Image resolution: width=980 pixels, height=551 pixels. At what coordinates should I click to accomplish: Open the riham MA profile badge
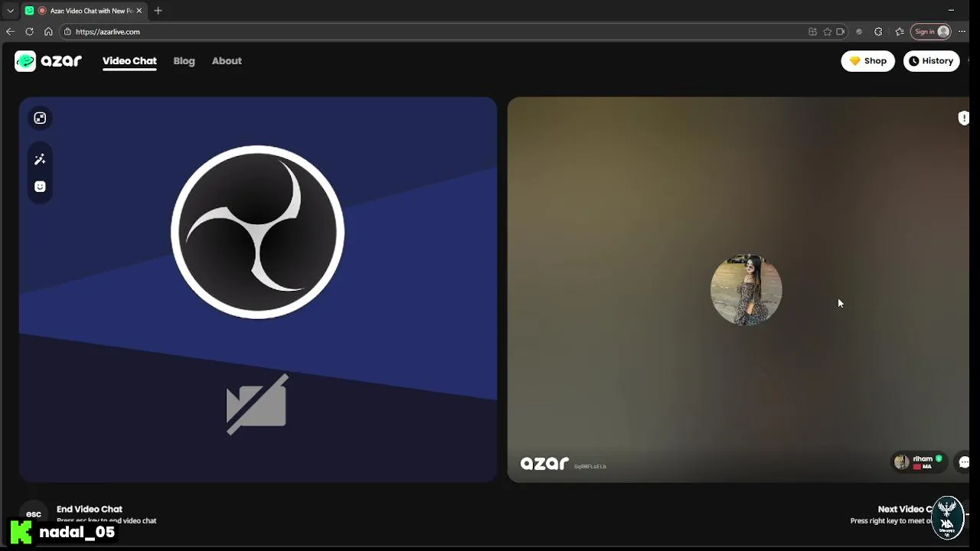(919, 462)
